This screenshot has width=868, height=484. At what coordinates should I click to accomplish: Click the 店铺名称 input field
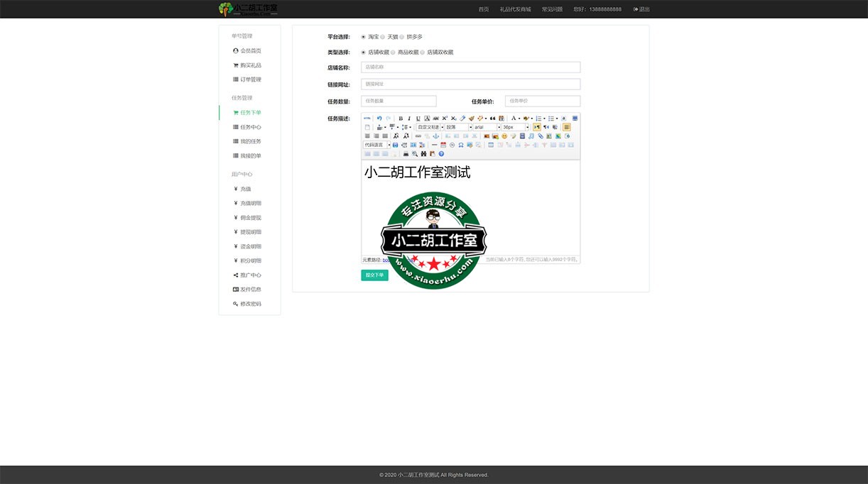tap(470, 67)
